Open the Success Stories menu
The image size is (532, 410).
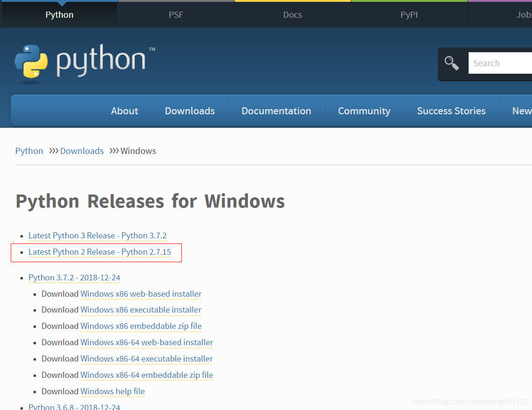coord(451,111)
